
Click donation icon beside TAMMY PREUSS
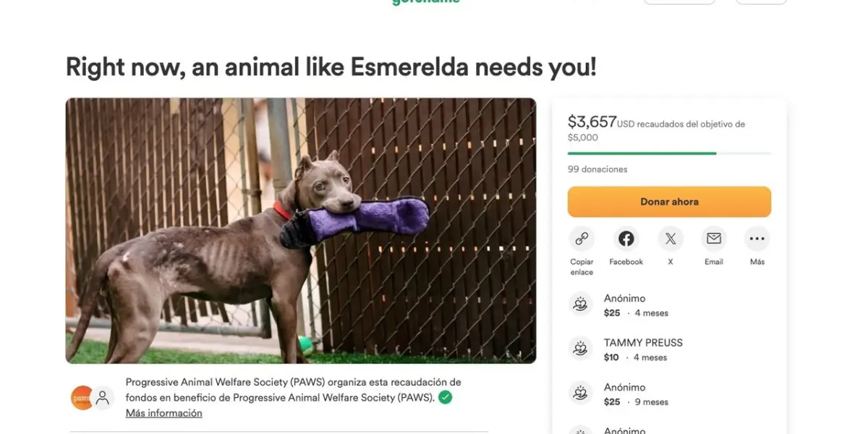(x=580, y=349)
